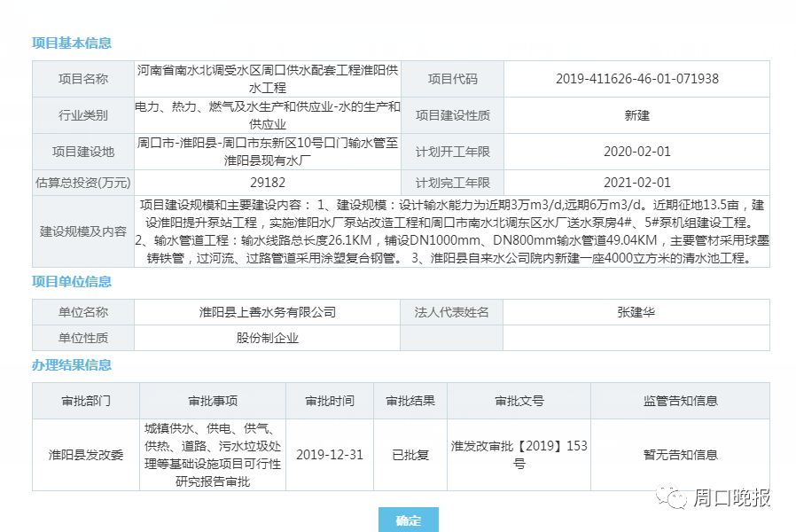This screenshot has height=532, width=796.
Task: Select the 行业类别 value cell
Action: point(268,115)
